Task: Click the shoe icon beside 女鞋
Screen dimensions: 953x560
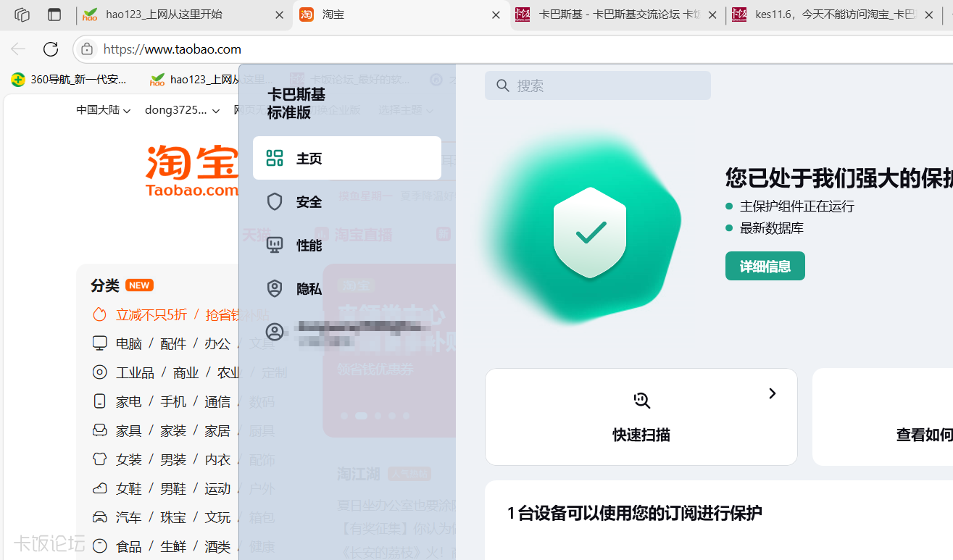Action: [99, 488]
